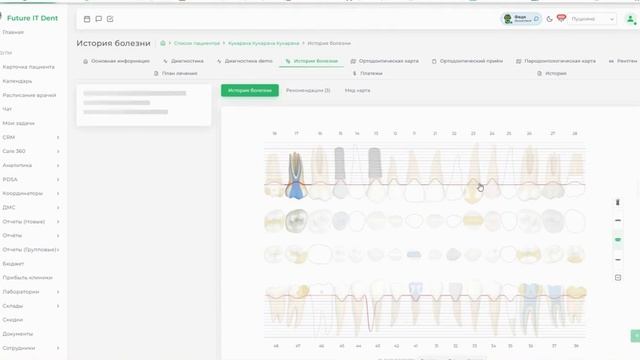Expand Отчеты (Групповые) sidebar section
This screenshot has width=640, height=360.
tap(31, 249)
